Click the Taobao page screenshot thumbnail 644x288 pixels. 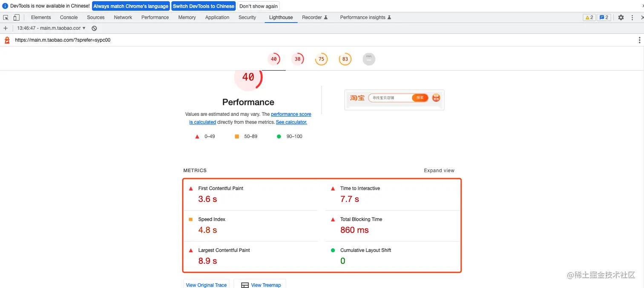pyautogui.click(x=394, y=100)
